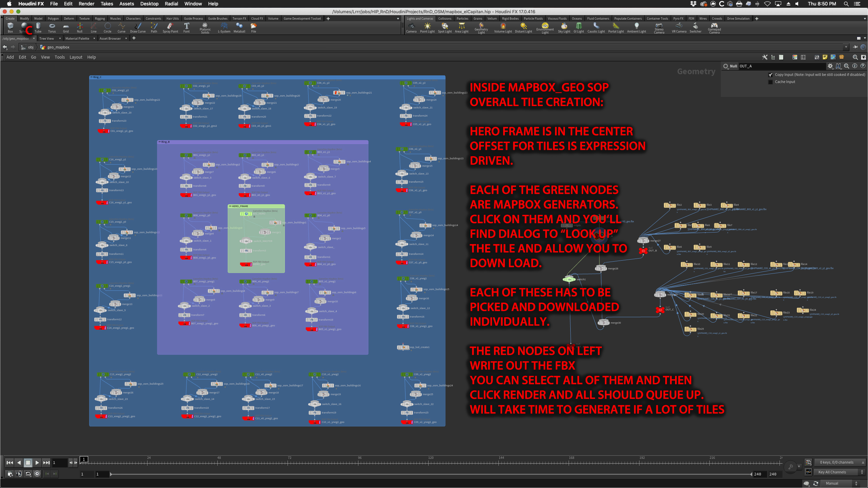The image size is (868, 488).
Task: Toggle loop playback mode button
Action: pos(28,474)
